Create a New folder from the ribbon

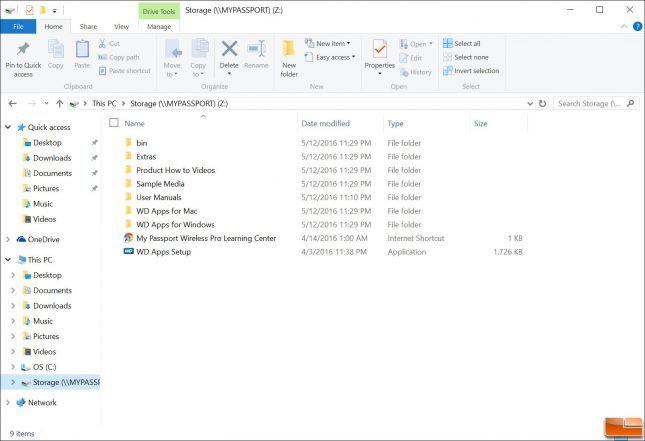[289, 58]
